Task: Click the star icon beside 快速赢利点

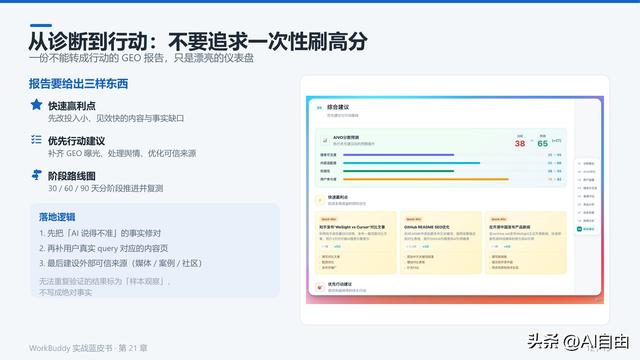Action: coord(36,104)
